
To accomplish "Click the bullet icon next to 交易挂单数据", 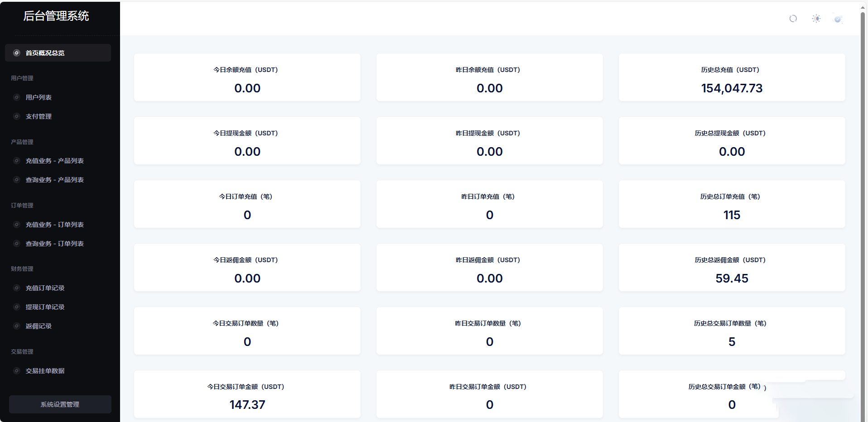I will (17, 371).
